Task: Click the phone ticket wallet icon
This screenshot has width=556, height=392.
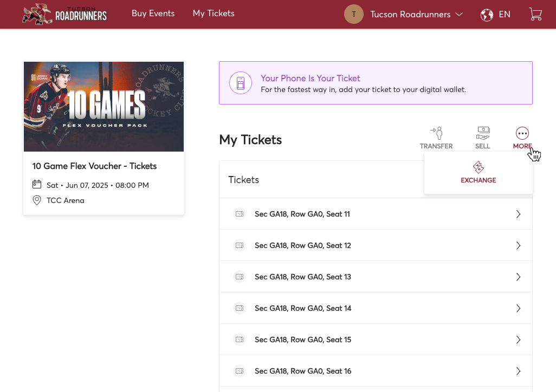Action: (241, 83)
